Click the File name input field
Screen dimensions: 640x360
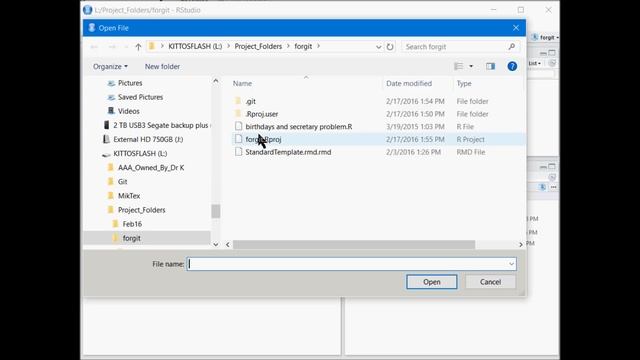347,264
